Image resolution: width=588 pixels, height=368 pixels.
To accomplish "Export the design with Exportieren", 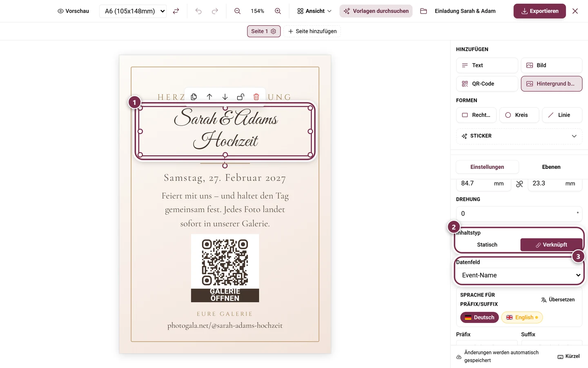I will coord(540,11).
